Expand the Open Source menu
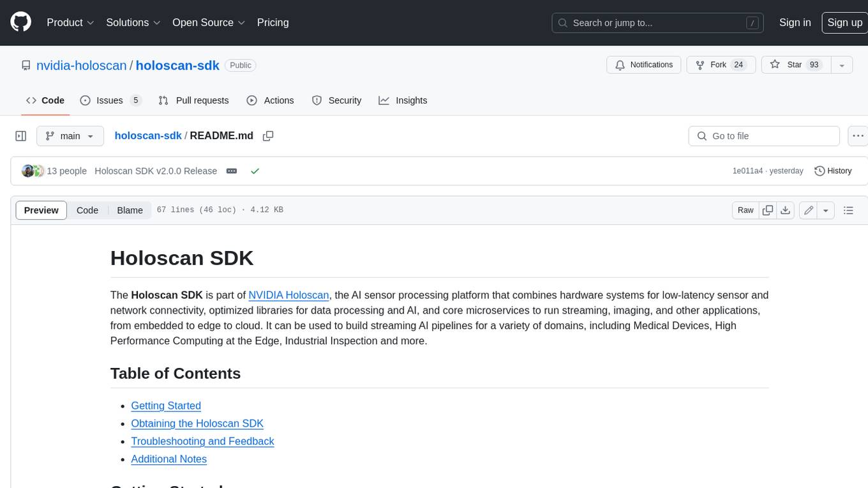 coord(209,22)
